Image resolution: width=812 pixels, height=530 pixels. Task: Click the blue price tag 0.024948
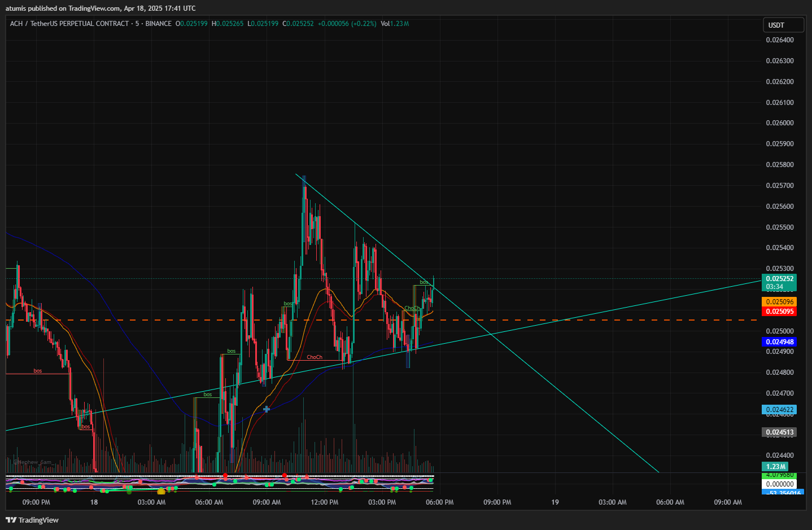tap(779, 342)
